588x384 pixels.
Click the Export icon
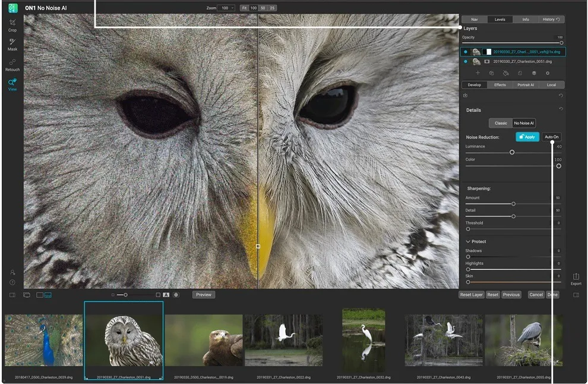[x=576, y=279]
